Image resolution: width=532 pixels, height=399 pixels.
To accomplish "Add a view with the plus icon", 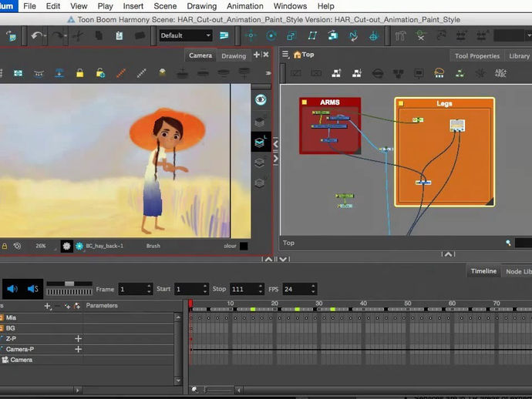I will point(257,55).
